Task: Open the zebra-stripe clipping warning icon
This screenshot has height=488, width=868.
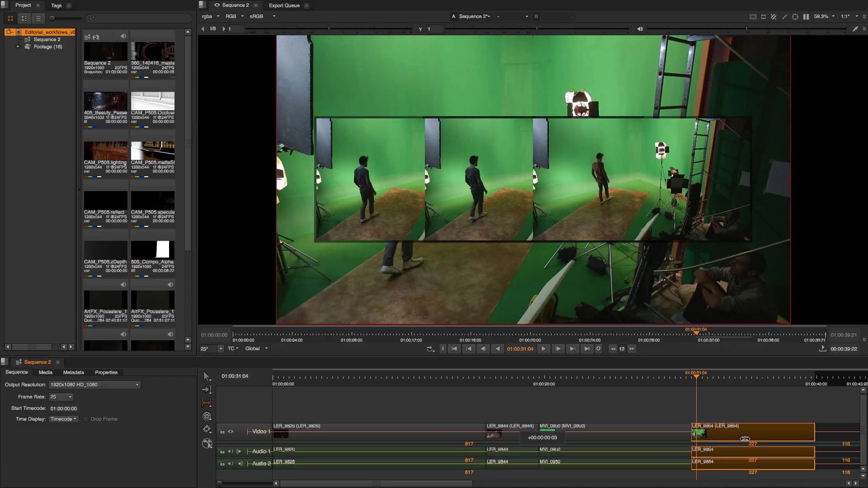Action: click(774, 16)
